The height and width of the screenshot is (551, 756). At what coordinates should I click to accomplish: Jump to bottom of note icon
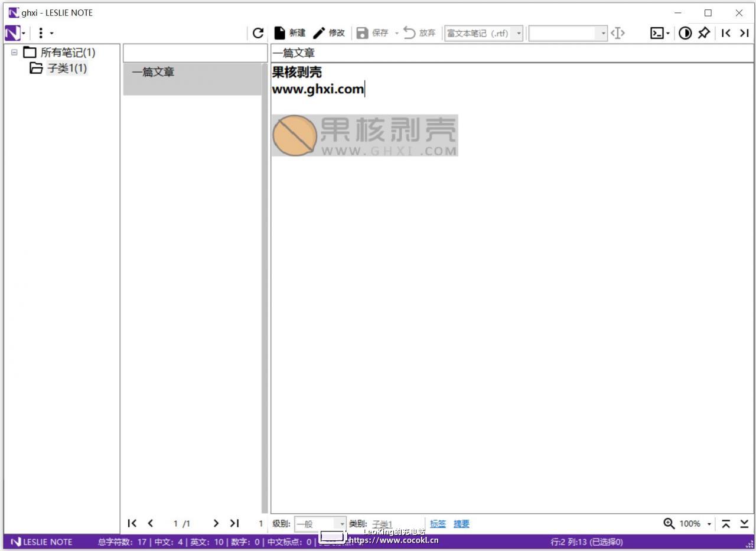click(744, 524)
